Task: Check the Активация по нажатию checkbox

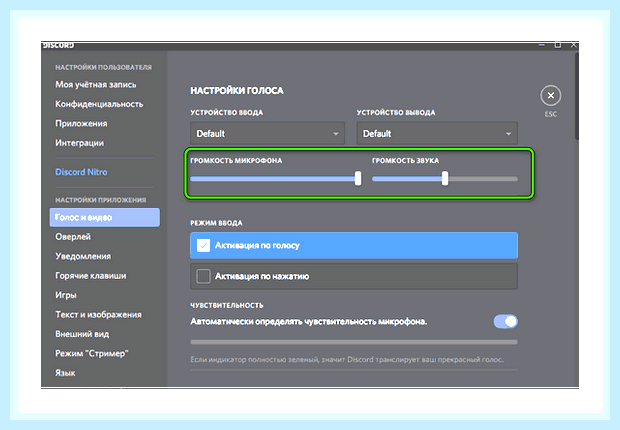Action: (203, 276)
